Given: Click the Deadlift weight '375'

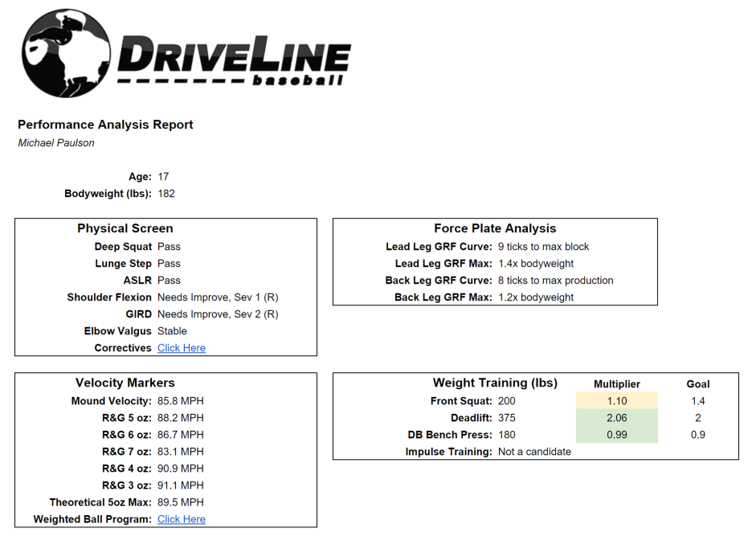Looking at the screenshot, I should click(x=507, y=418).
